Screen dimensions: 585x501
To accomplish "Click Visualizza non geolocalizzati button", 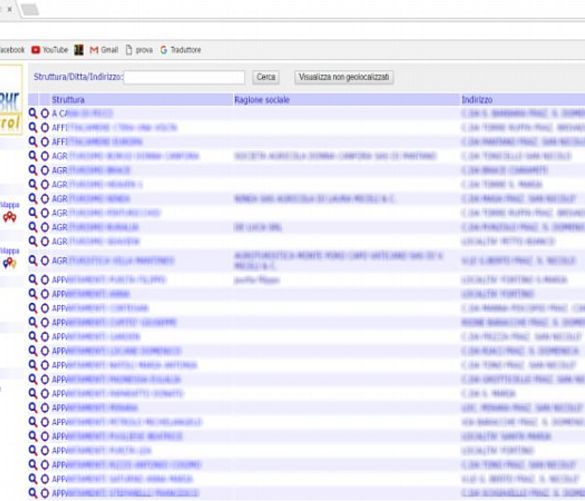I will pos(344,77).
